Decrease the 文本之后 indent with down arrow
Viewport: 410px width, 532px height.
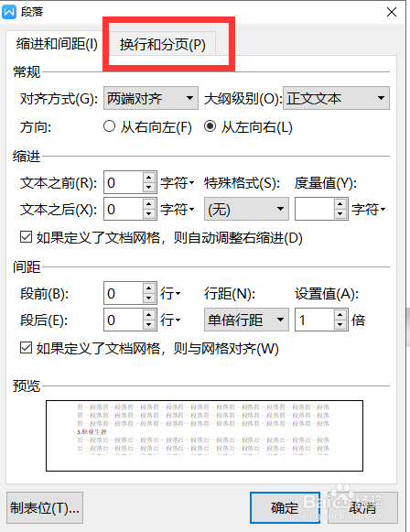(149, 214)
